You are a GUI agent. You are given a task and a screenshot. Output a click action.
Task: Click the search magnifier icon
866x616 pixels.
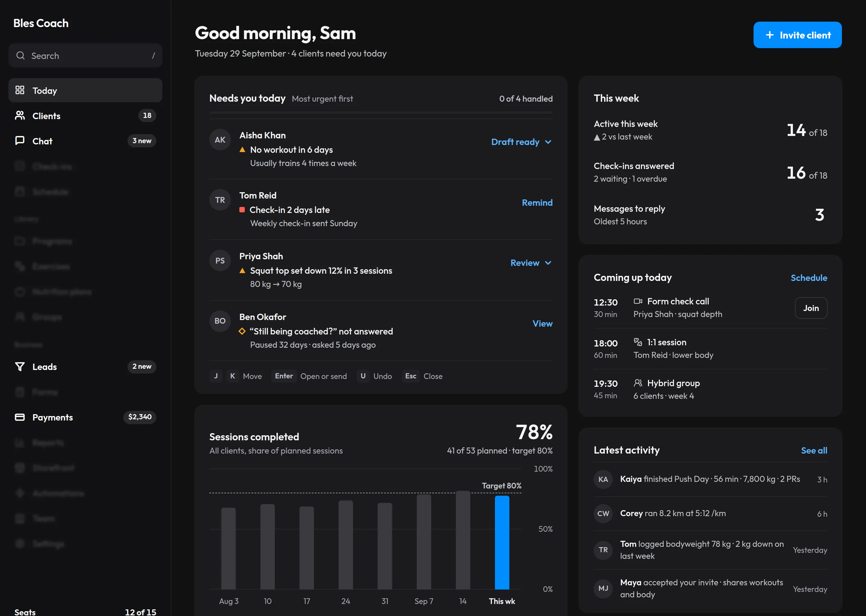pyautogui.click(x=20, y=56)
